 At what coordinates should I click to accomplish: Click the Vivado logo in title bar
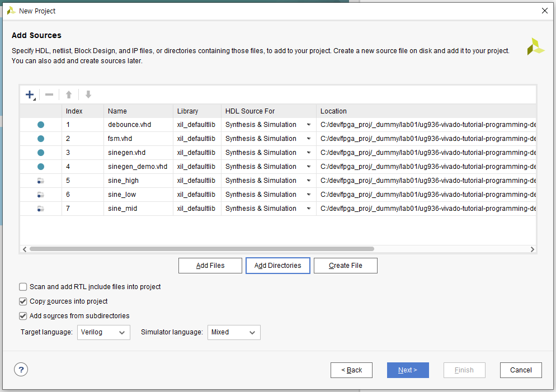point(11,11)
